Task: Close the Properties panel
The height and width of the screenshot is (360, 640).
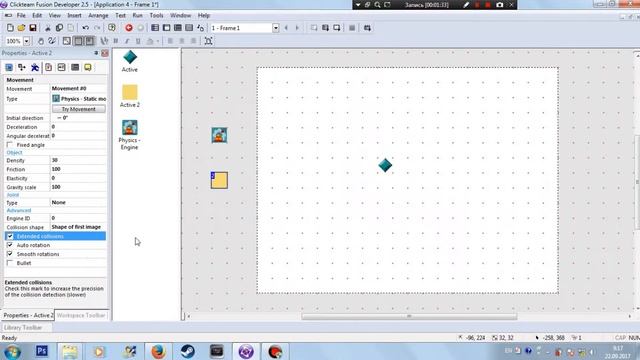Action: tap(105, 53)
